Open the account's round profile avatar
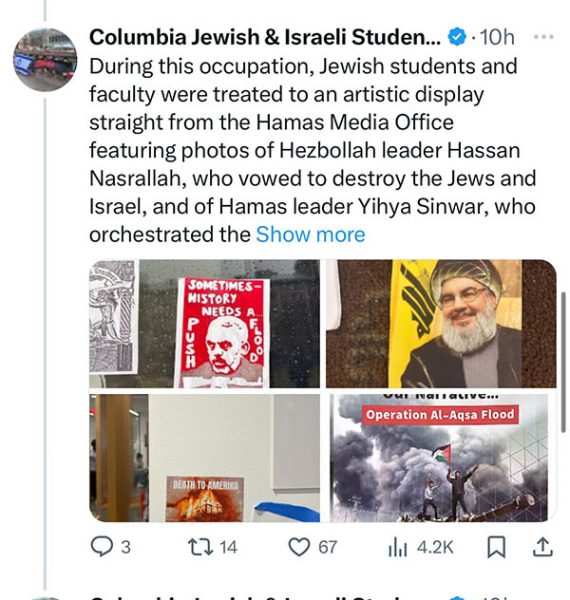Viewport: 570px width, 600px height. click(45, 60)
